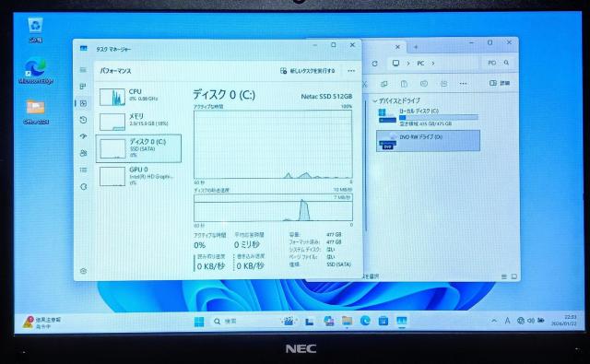This screenshot has height=364, width=590.
Task: Open the Recycle Bin desktop icon
Action: coord(36,30)
